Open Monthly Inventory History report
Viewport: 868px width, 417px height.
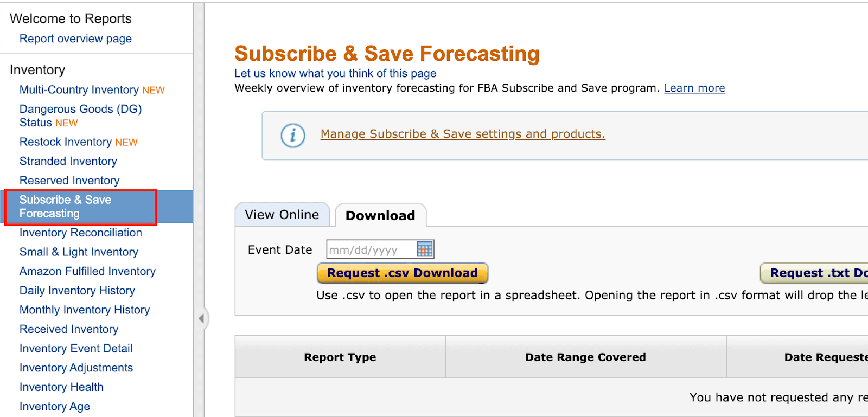pyautogui.click(x=85, y=310)
